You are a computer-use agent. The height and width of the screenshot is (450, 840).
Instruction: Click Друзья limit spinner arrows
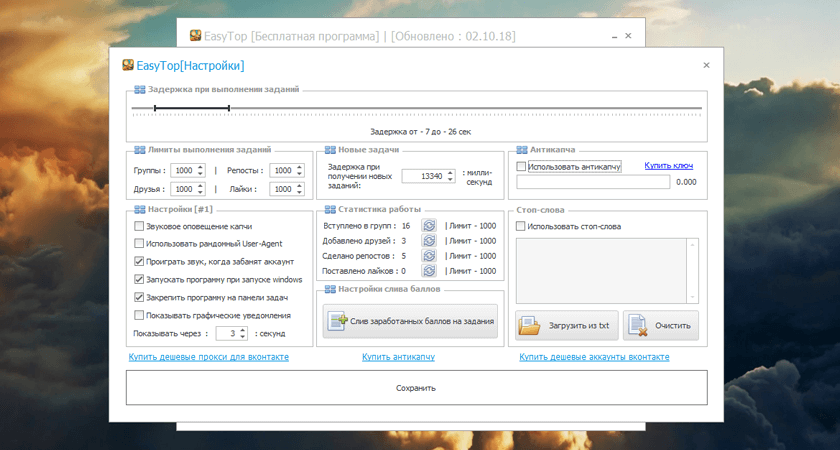[x=200, y=189]
